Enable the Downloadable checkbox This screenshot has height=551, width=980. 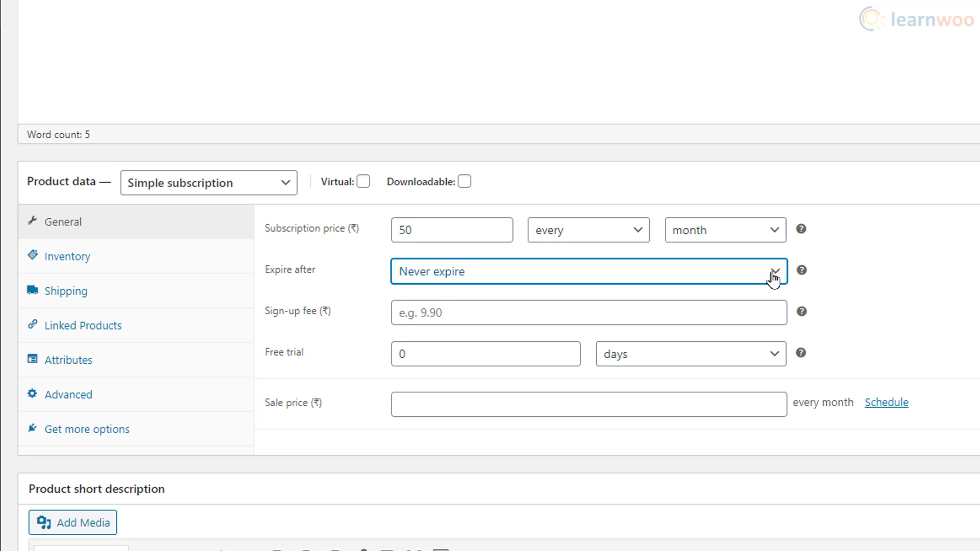click(465, 182)
